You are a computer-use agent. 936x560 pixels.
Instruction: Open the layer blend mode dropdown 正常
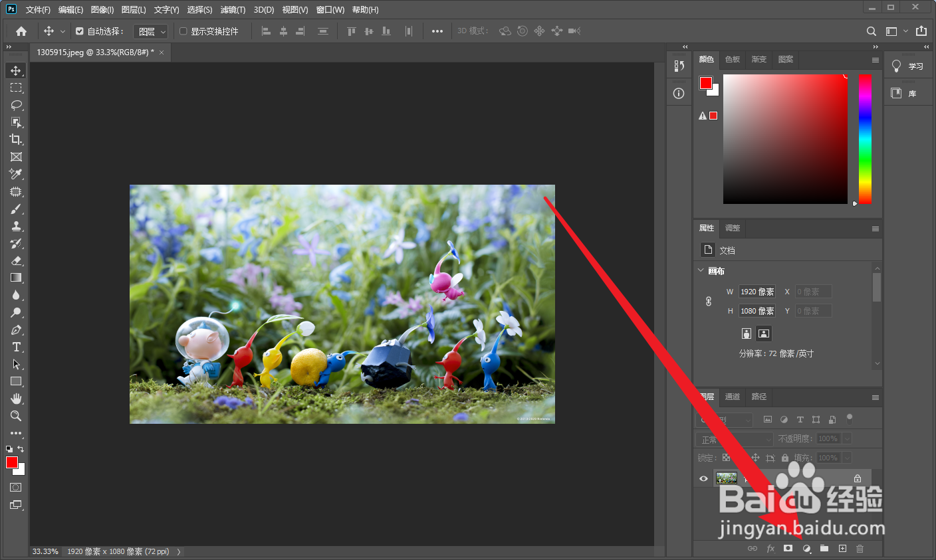736,439
